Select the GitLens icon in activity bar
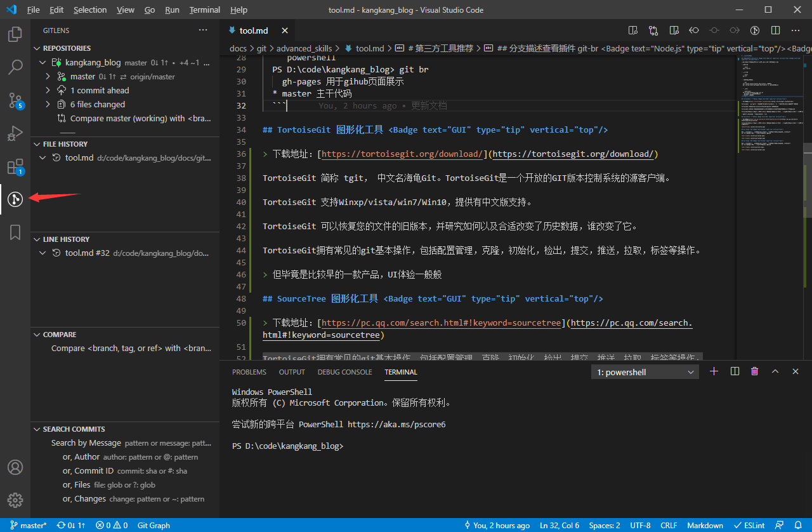The height and width of the screenshot is (532, 812). pyautogui.click(x=15, y=199)
